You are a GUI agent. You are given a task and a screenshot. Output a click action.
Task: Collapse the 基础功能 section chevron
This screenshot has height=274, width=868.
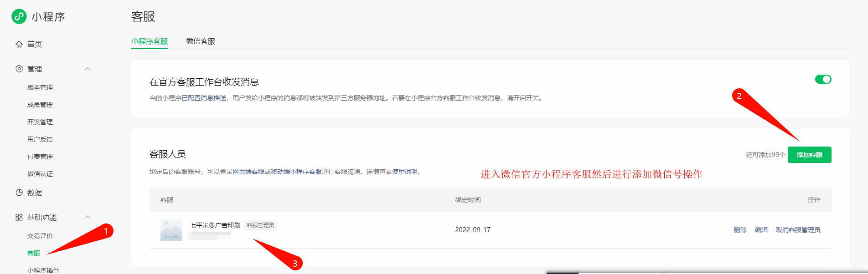pyautogui.click(x=88, y=217)
